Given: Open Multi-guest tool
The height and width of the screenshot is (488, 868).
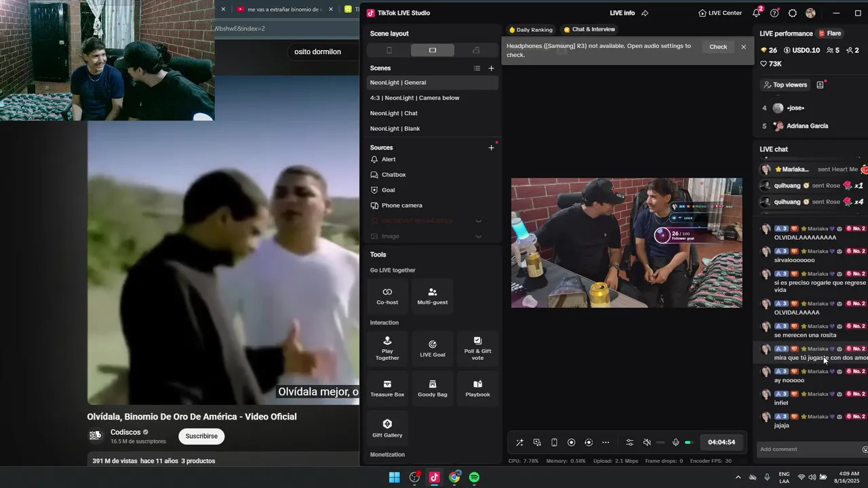Looking at the screenshot, I should [433, 296].
